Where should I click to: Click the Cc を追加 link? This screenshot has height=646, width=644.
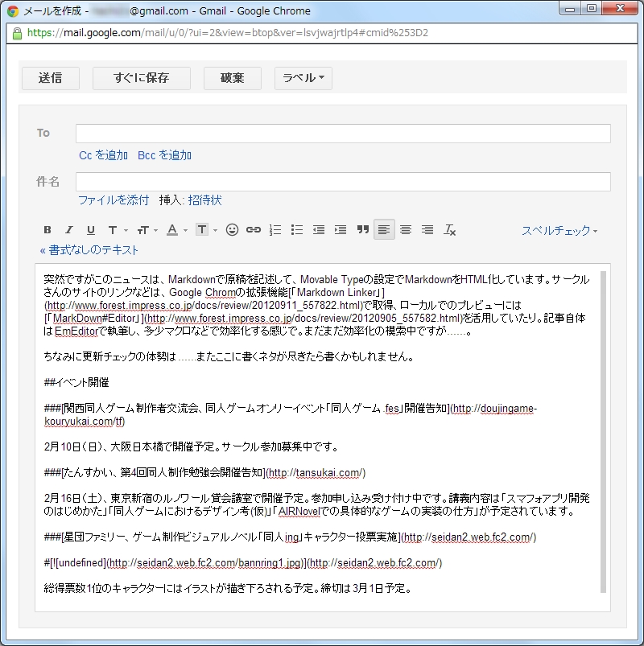tap(103, 154)
